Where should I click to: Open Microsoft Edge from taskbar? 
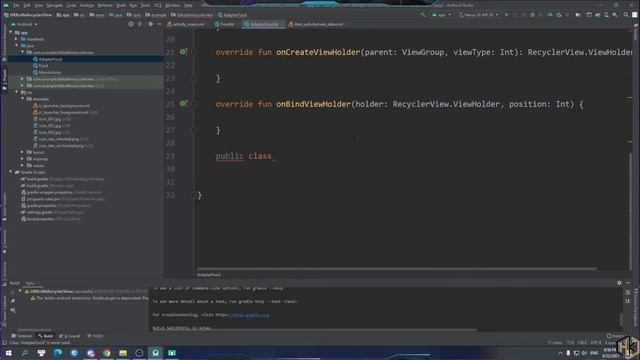(x=58, y=353)
